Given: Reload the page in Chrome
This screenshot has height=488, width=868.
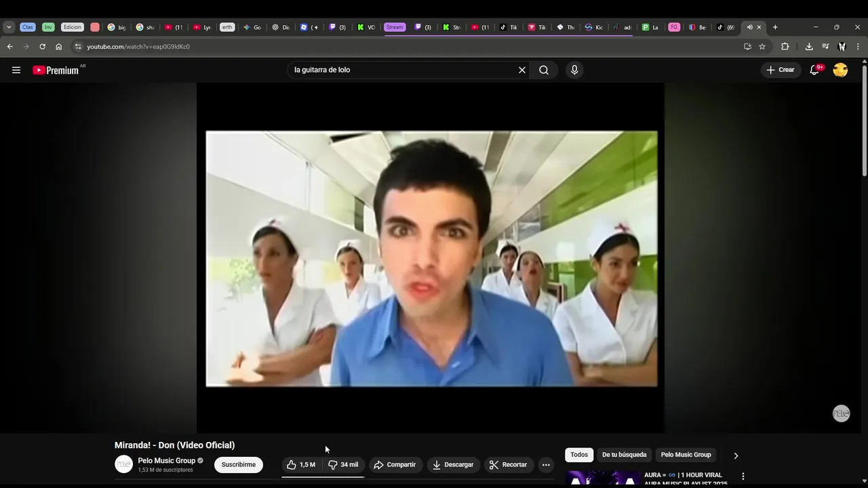Looking at the screenshot, I should (x=42, y=47).
